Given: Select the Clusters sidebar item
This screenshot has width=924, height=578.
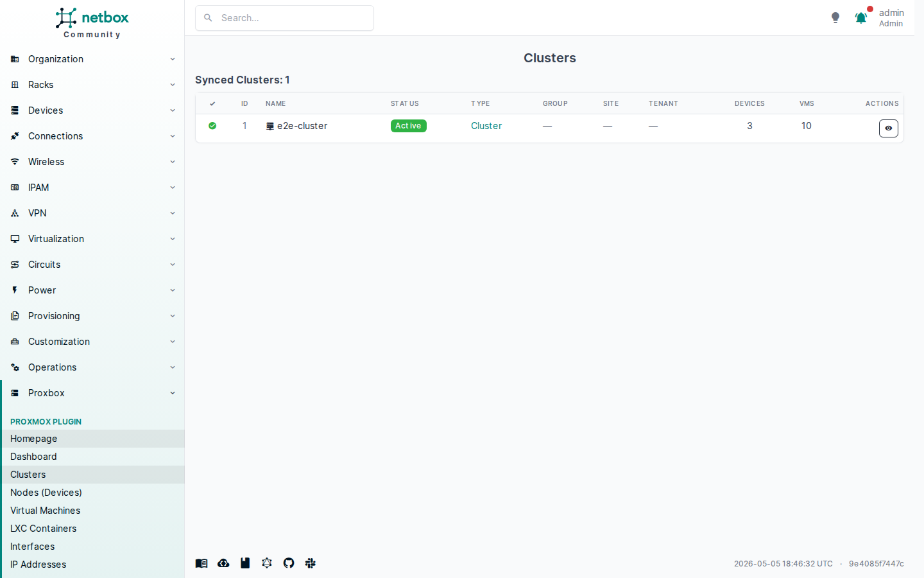Looking at the screenshot, I should click(x=92, y=475).
